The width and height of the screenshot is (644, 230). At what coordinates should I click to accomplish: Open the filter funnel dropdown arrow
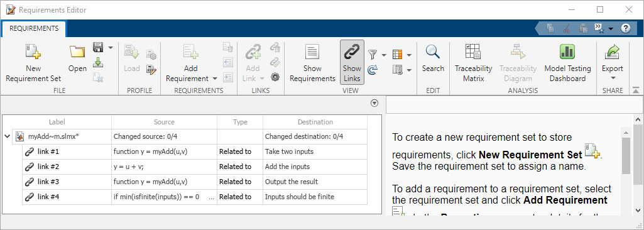point(384,55)
